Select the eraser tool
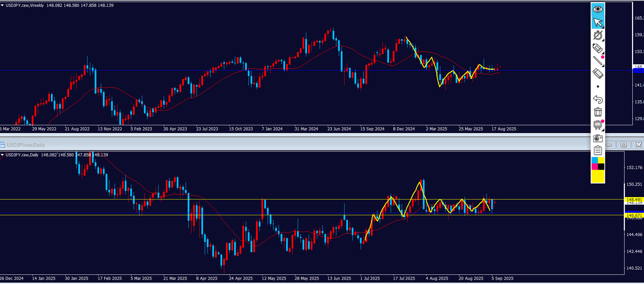This screenshot has height=284, width=644. pyautogui.click(x=598, y=74)
